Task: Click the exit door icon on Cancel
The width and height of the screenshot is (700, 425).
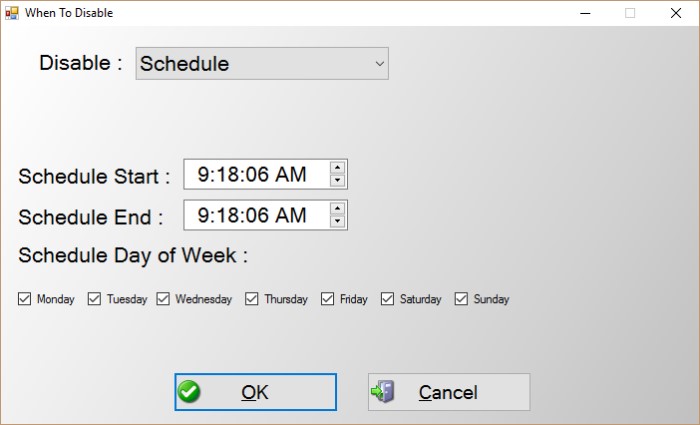Action: (x=383, y=392)
